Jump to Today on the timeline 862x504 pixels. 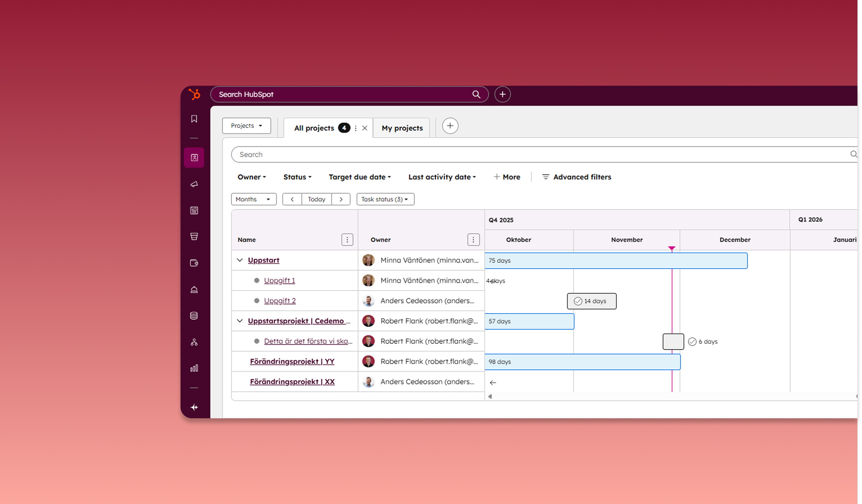tap(317, 199)
